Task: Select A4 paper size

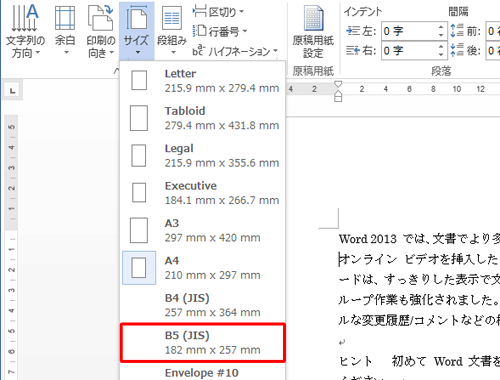Action: tap(203, 268)
